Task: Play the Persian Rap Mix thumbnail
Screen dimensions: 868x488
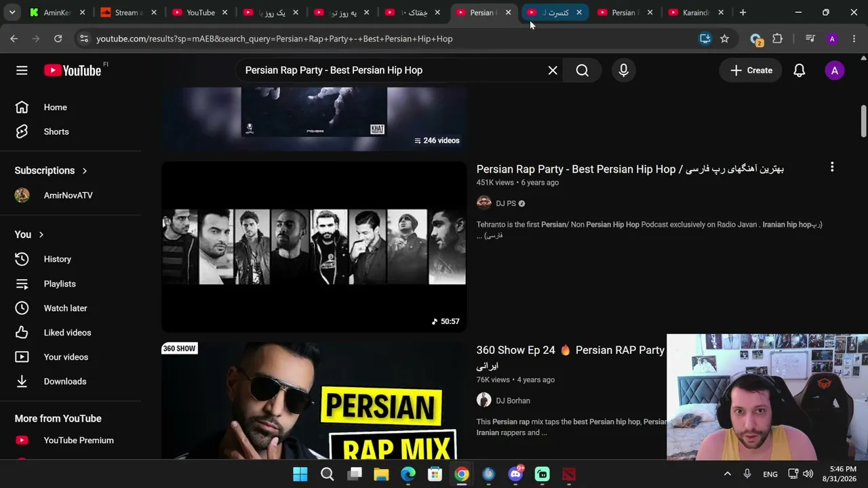Action: (314, 401)
